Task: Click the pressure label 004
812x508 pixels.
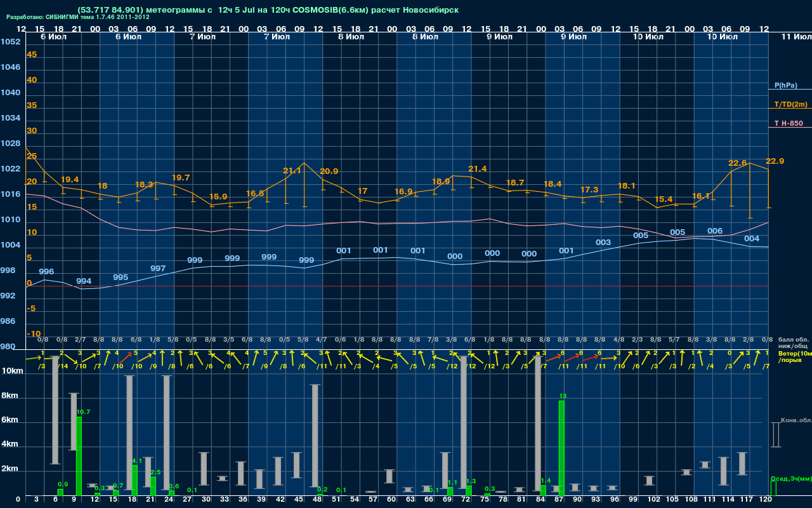Action: (x=752, y=239)
